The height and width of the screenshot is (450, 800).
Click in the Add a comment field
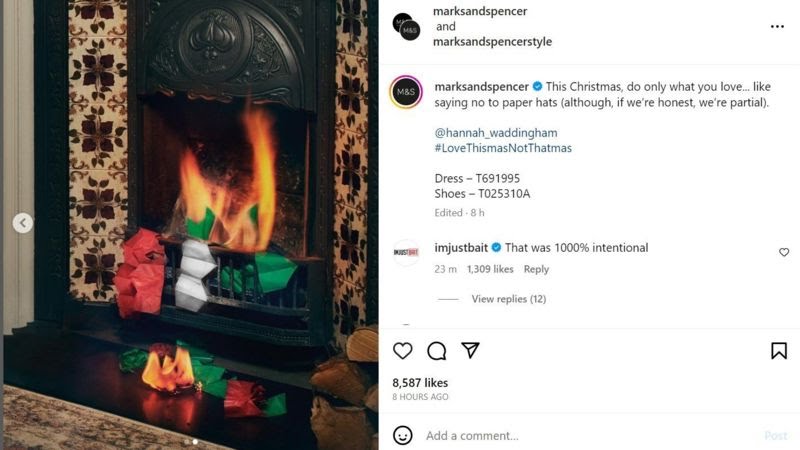click(x=587, y=436)
